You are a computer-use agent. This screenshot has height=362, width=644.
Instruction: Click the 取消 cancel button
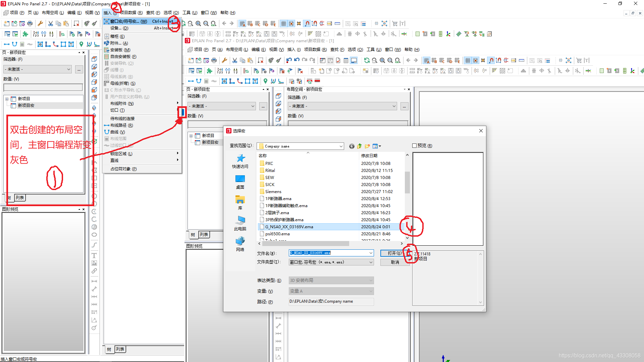pos(395,262)
